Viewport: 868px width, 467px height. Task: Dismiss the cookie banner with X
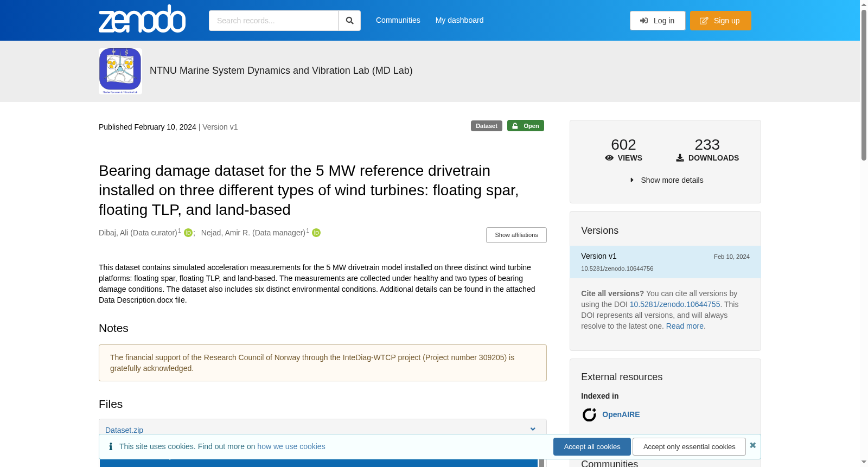[x=752, y=445]
